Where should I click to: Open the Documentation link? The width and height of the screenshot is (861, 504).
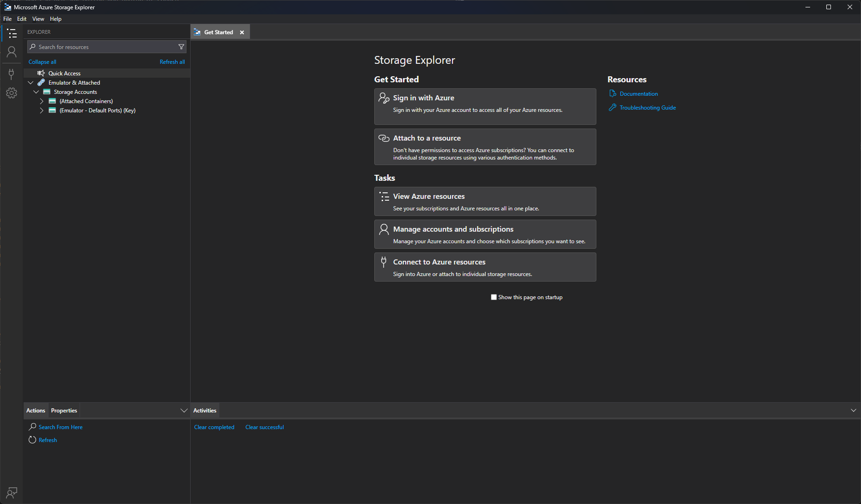(638, 93)
